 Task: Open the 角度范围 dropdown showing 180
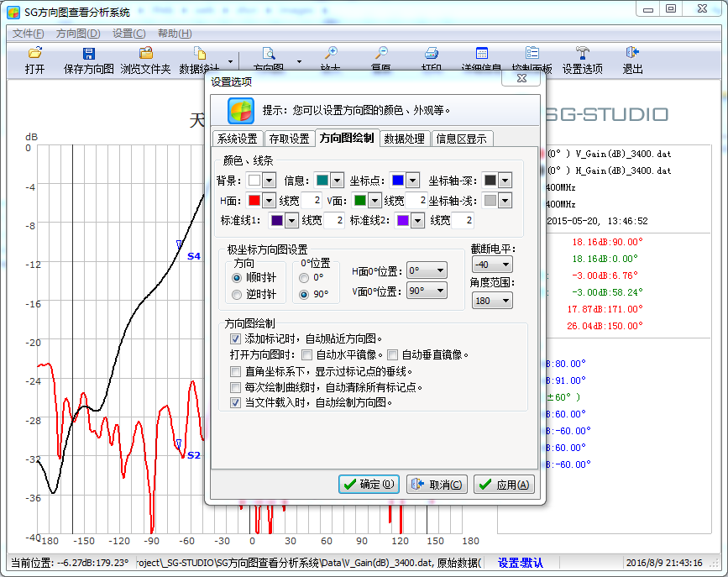point(492,300)
